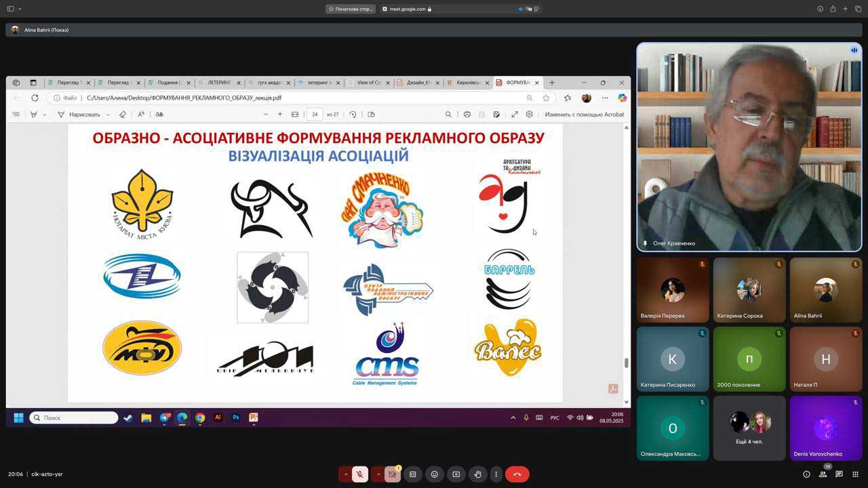This screenshot has width=868, height=488.
Task: Open new tab in shared Edge window
Action: [552, 83]
